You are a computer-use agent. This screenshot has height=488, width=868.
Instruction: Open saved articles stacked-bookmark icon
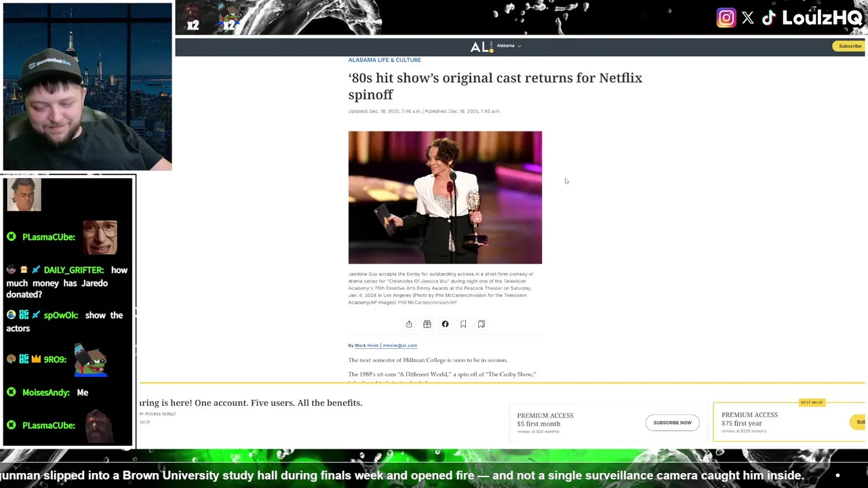point(481,324)
